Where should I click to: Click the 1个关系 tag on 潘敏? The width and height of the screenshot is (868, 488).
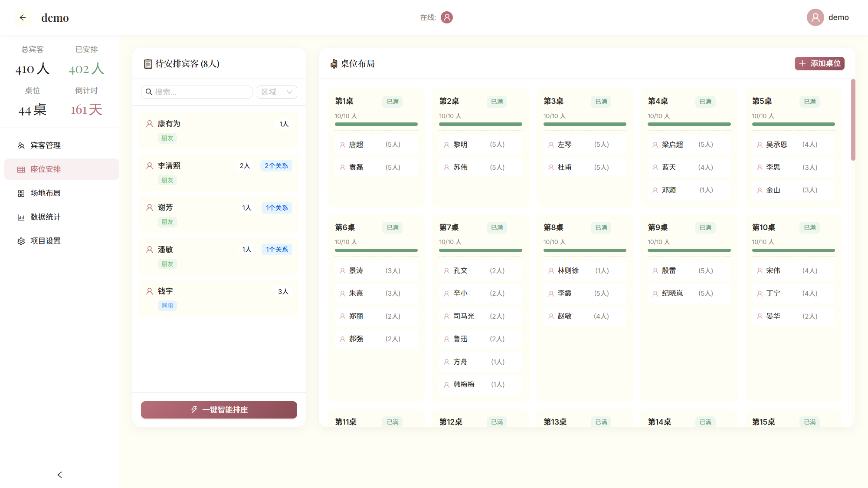tap(277, 250)
